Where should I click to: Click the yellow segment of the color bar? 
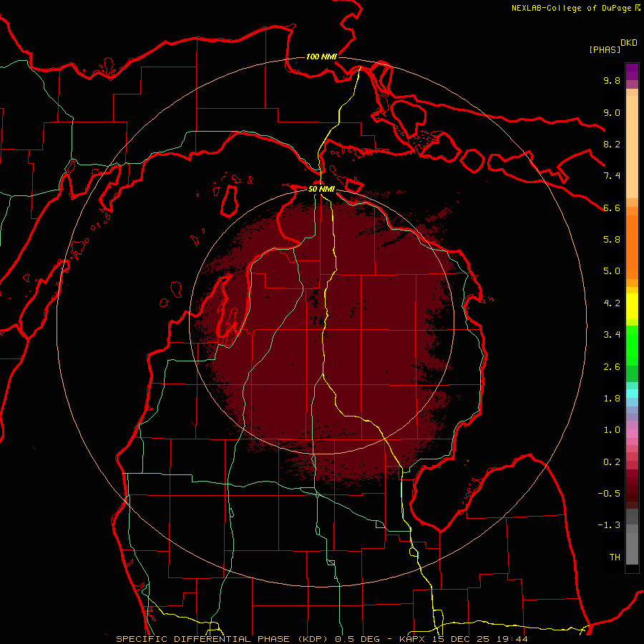(x=632, y=306)
